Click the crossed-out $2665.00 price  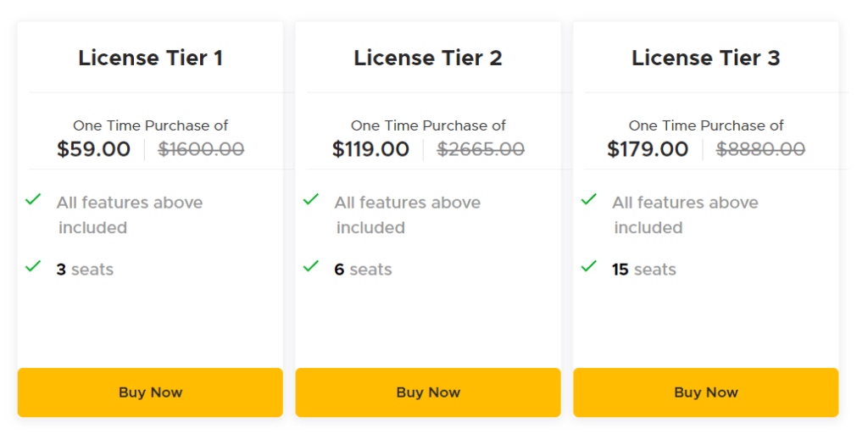pyautogui.click(x=481, y=150)
